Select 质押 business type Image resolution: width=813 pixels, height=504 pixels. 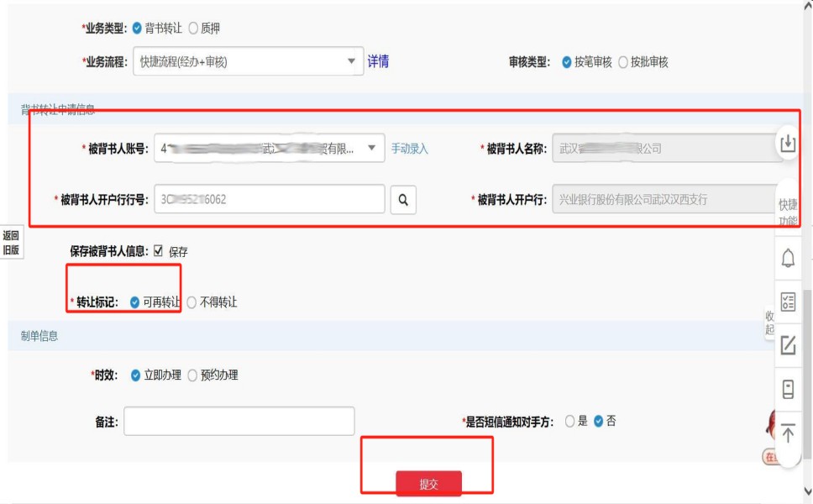click(193, 28)
